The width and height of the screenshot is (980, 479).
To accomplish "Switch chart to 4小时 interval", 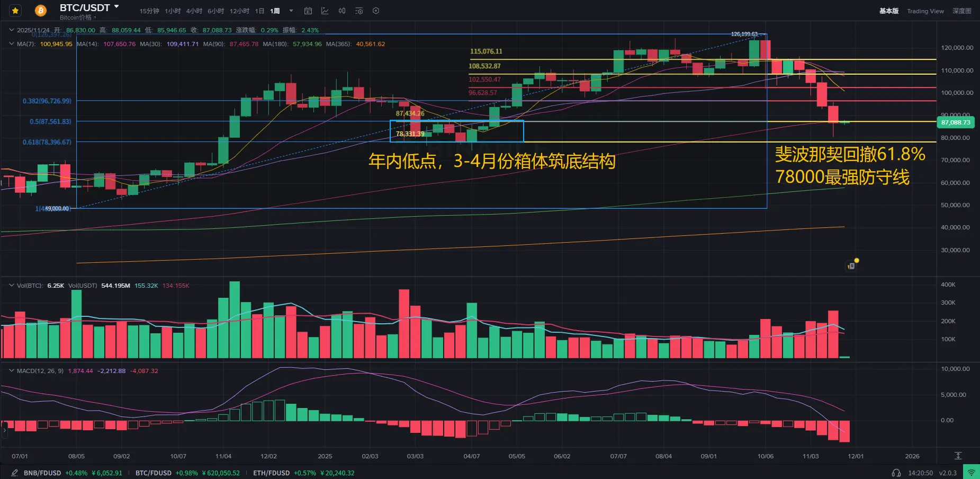I will coord(194,11).
